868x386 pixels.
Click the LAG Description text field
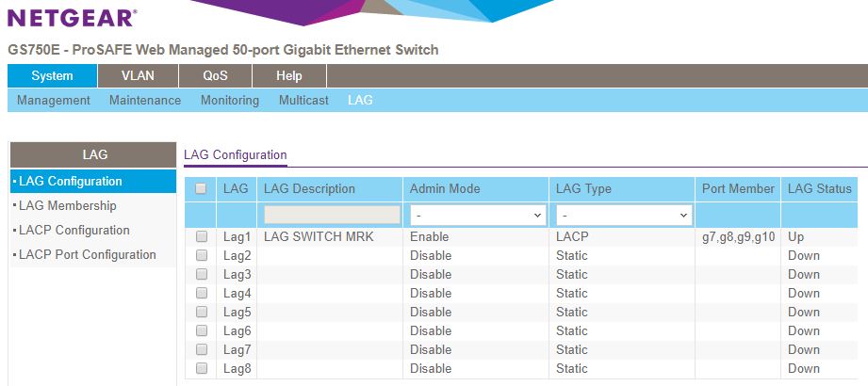click(x=332, y=215)
